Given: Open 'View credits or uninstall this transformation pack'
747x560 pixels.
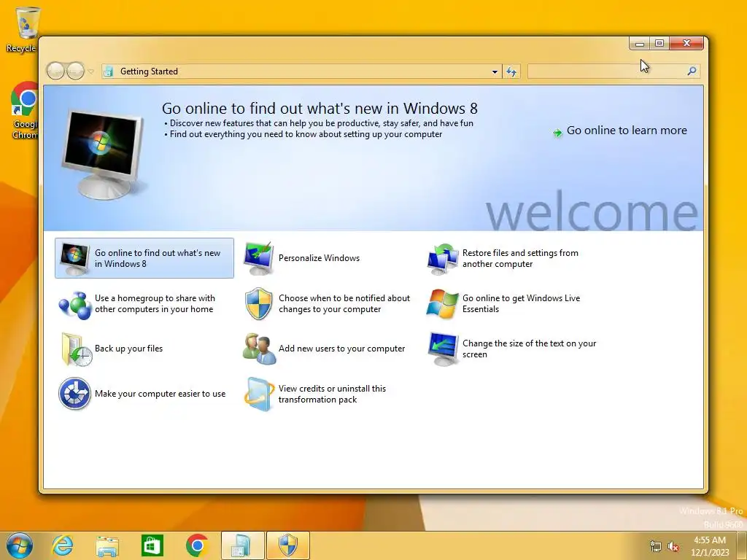Looking at the screenshot, I should coord(332,394).
